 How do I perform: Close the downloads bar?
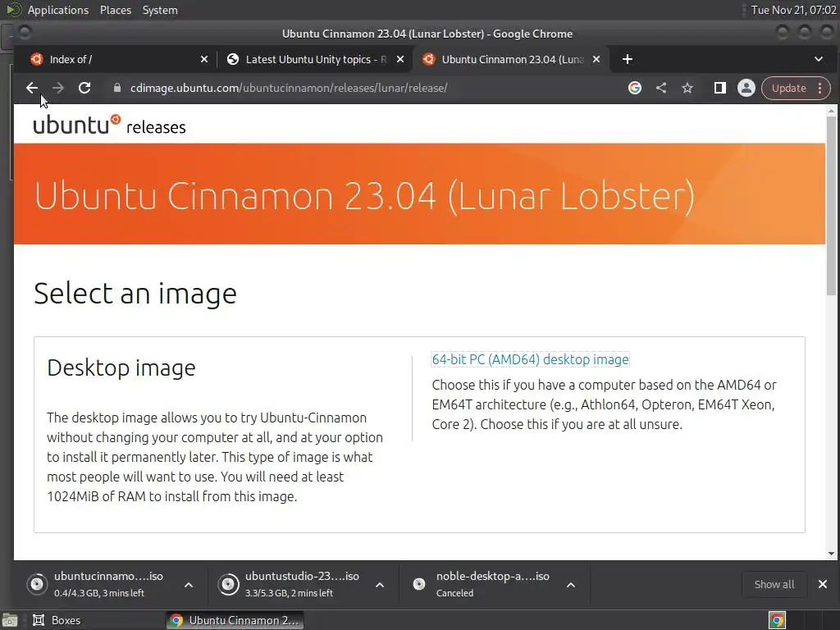coord(823,584)
